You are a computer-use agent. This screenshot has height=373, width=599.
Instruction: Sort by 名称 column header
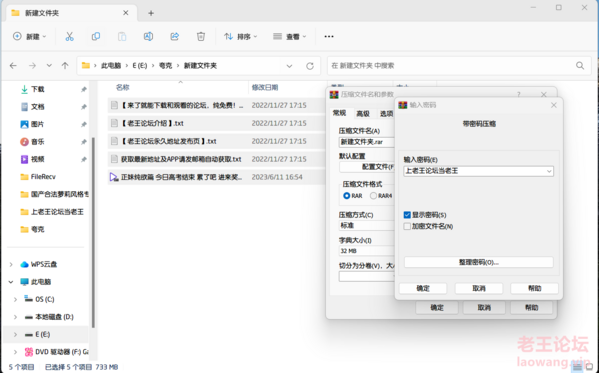[123, 88]
